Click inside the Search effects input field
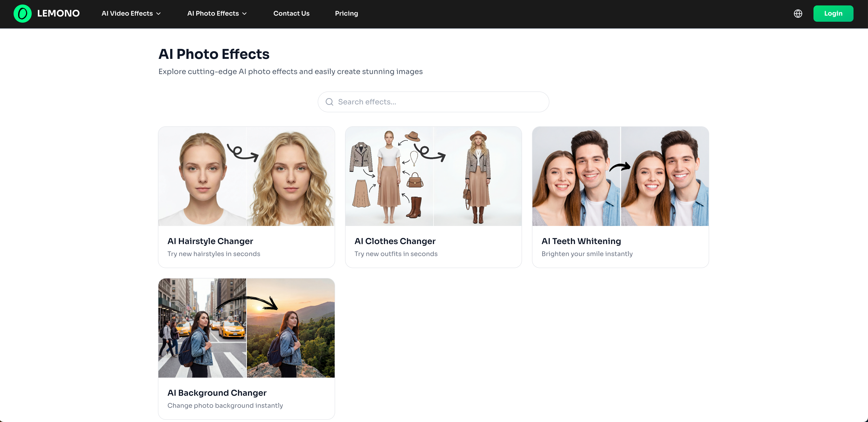This screenshot has height=422, width=868. coord(433,102)
